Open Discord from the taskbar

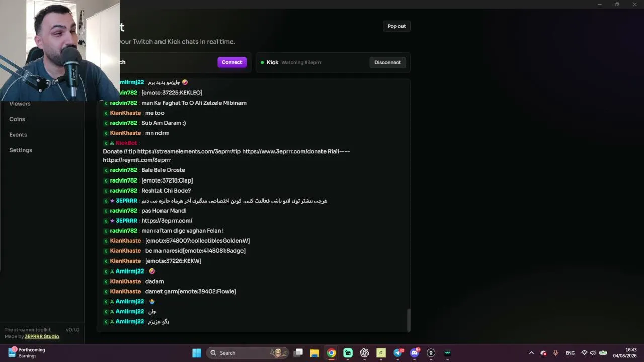pos(415,353)
